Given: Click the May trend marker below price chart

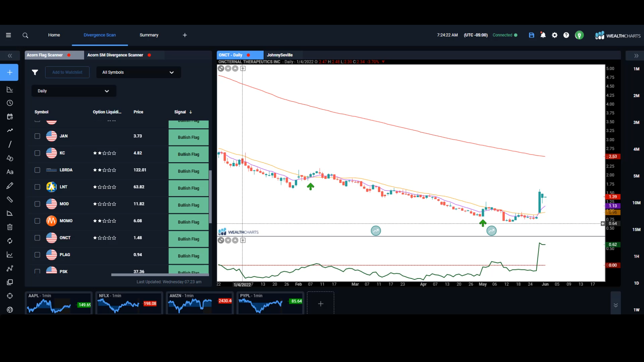Looking at the screenshot, I should [x=491, y=231].
